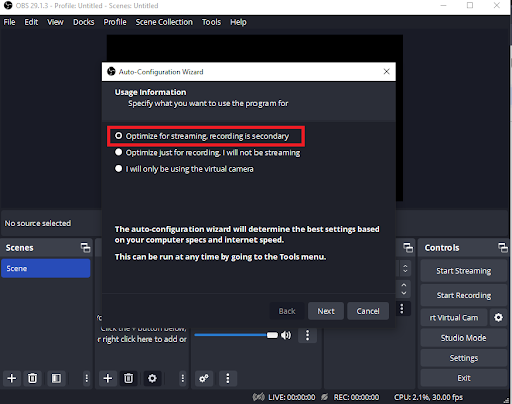Open virtual camera settings gear
The width and height of the screenshot is (512, 404).
[498, 318]
